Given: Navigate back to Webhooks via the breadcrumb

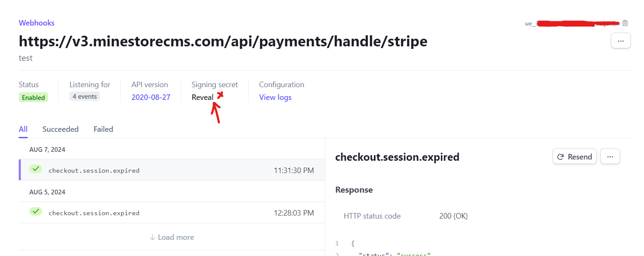Looking at the screenshot, I should click(37, 23).
